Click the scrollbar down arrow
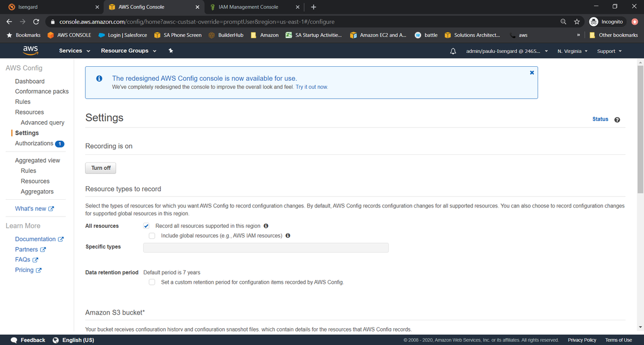This screenshot has height=345, width=644. coord(640,328)
